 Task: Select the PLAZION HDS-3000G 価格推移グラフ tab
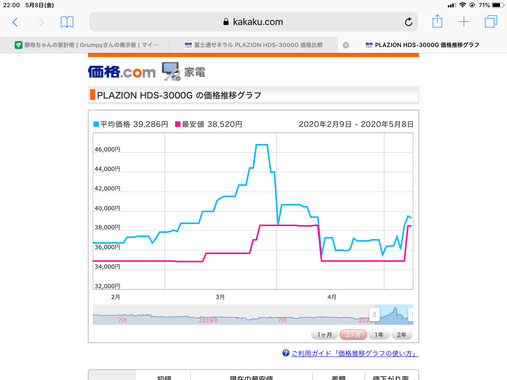click(422, 45)
